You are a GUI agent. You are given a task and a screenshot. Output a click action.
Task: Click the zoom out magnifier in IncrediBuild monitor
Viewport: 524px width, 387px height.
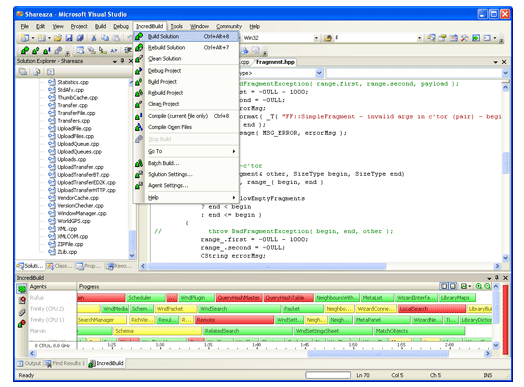(x=487, y=286)
